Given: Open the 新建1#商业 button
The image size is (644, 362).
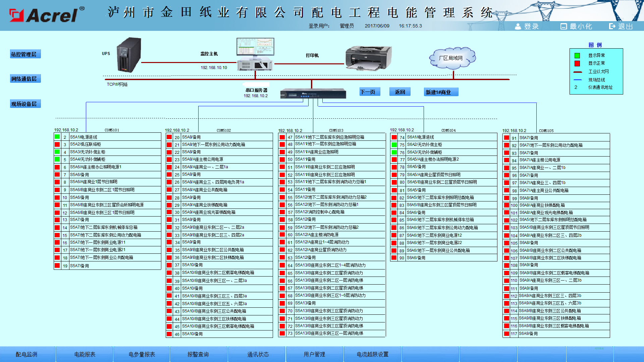Looking at the screenshot, I should [441, 92].
